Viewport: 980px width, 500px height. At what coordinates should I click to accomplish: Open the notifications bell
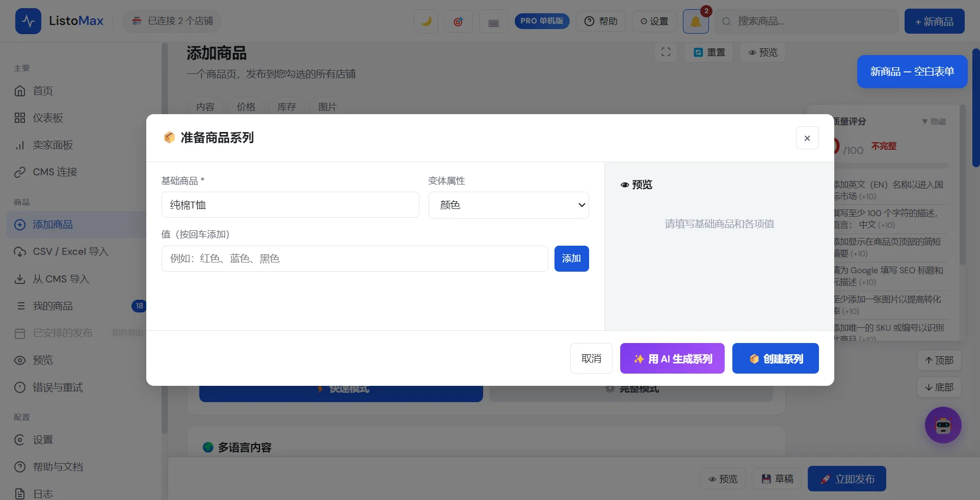coord(696,21)
